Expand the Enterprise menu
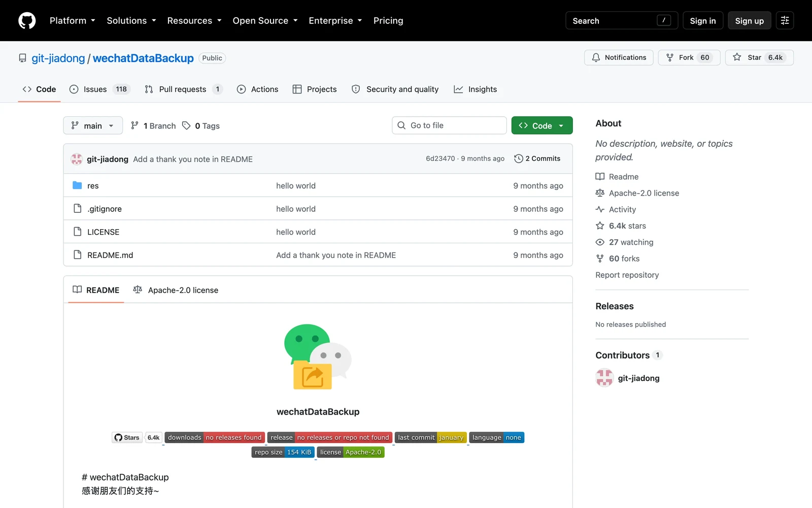 pos(335,21)
